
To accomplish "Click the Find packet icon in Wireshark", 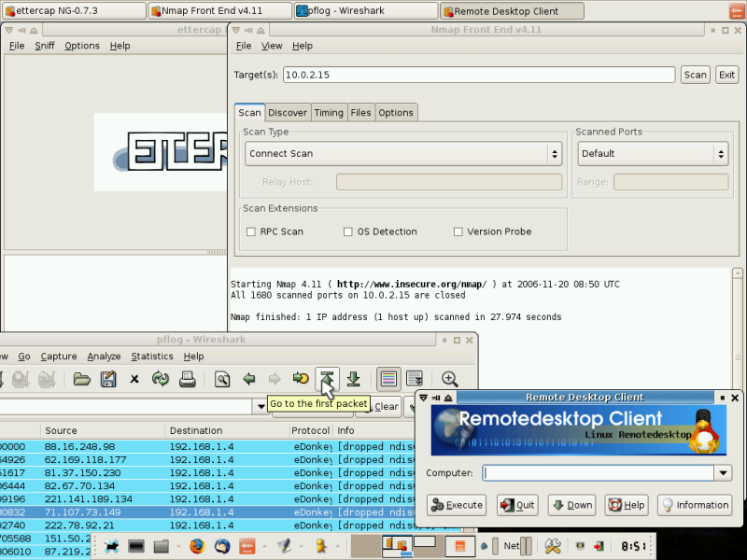I will 222,379.
